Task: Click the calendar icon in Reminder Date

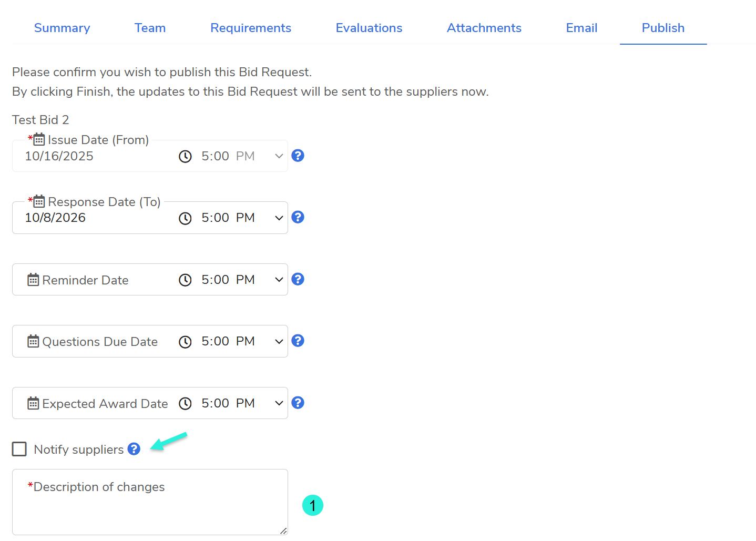Action: 33,280
